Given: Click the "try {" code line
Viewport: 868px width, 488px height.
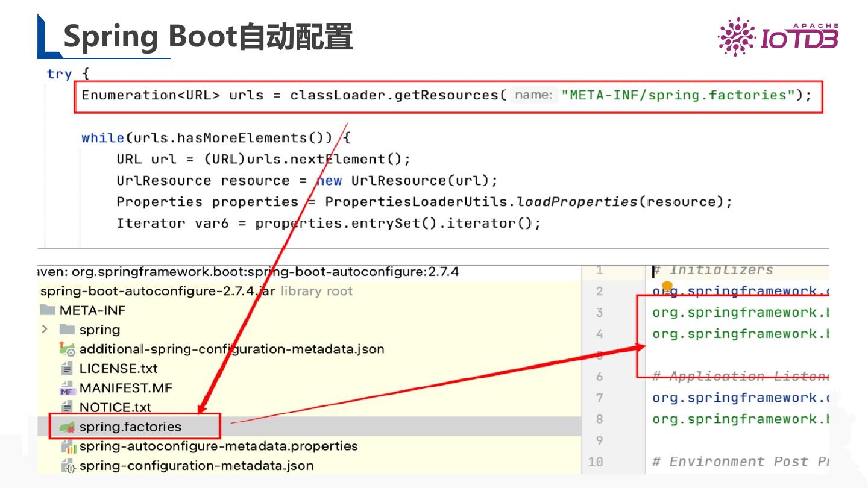Looking at the screenshot, I should [x=68, y=74].
